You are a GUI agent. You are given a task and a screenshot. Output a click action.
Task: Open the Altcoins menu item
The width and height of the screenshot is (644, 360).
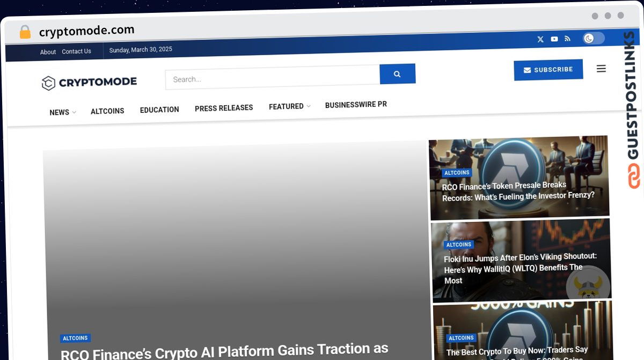[x=107, y=111]
